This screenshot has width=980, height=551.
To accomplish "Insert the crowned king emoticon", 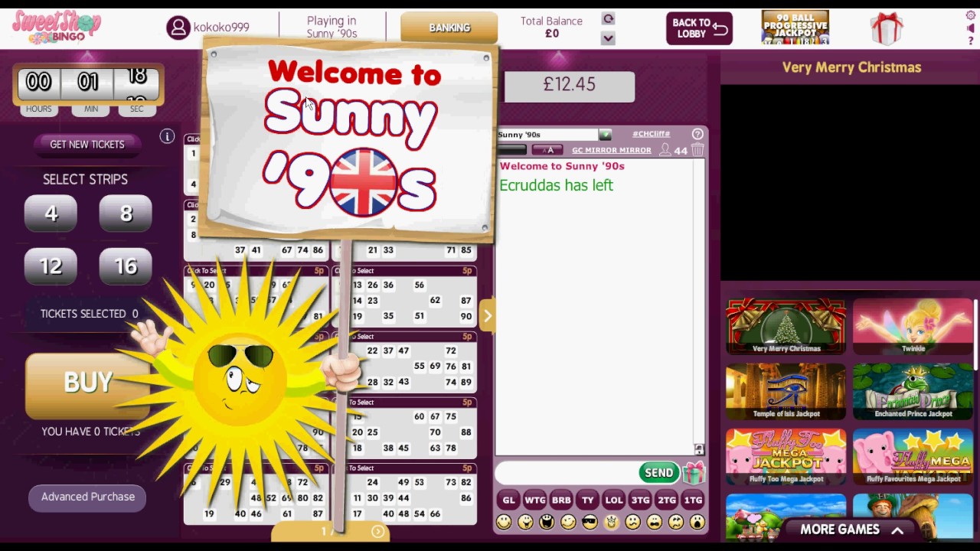I will point(611,521).
